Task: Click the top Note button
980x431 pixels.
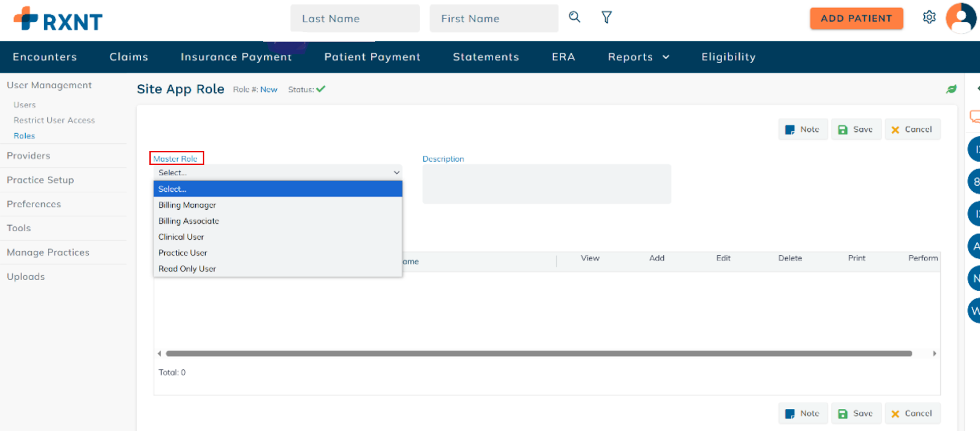Action: (802, 129)
